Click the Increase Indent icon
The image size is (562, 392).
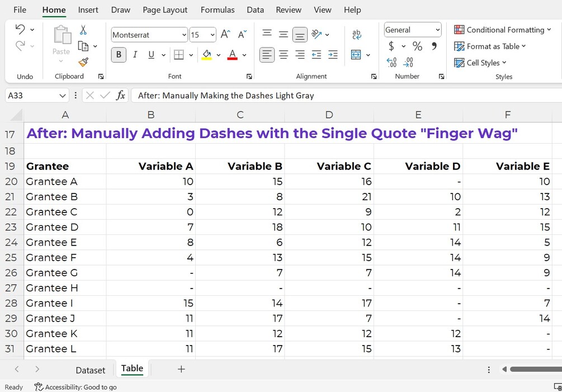333,54
